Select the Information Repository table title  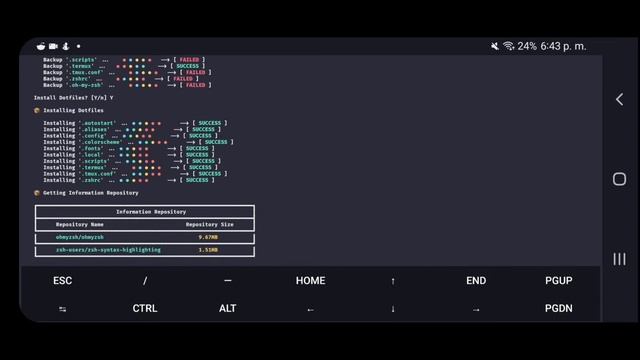coord(151,212)
